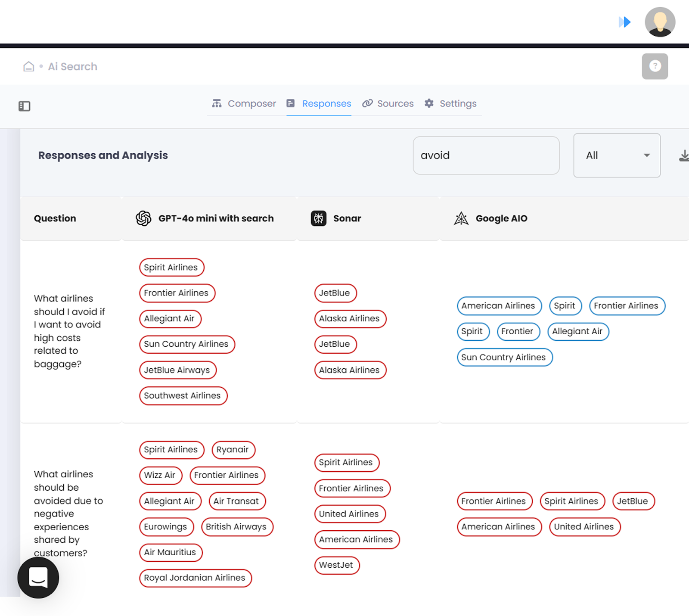Open the help question mark button

click(x=655, y=66)
